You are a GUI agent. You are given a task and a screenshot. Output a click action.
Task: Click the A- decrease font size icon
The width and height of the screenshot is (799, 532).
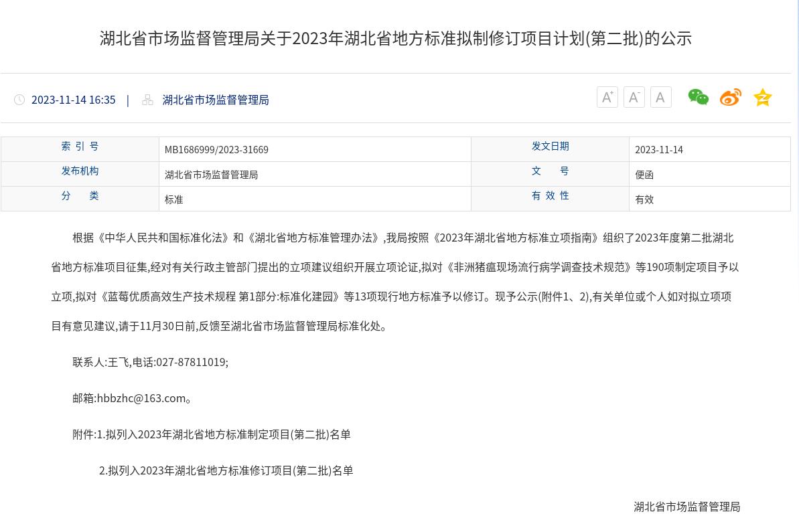click(x=634, y=98)
